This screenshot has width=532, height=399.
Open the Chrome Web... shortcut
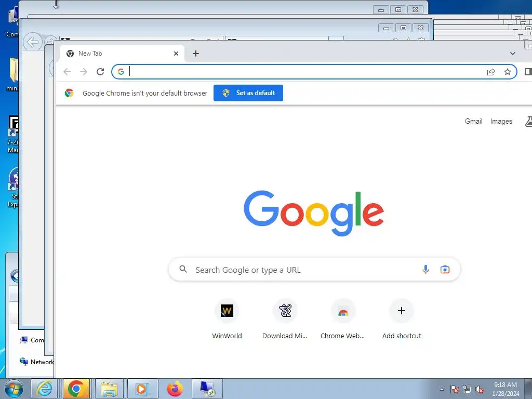point(343,318)
